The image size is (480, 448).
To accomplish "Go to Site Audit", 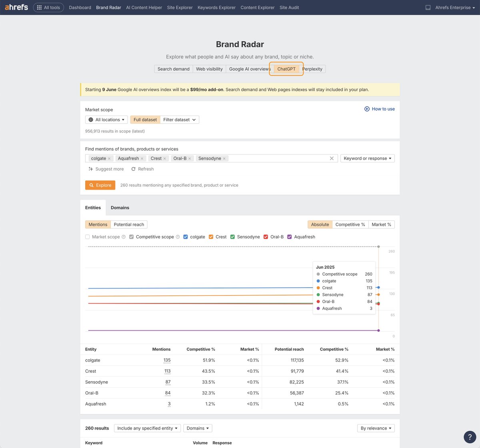I will (x=289, y=8).
